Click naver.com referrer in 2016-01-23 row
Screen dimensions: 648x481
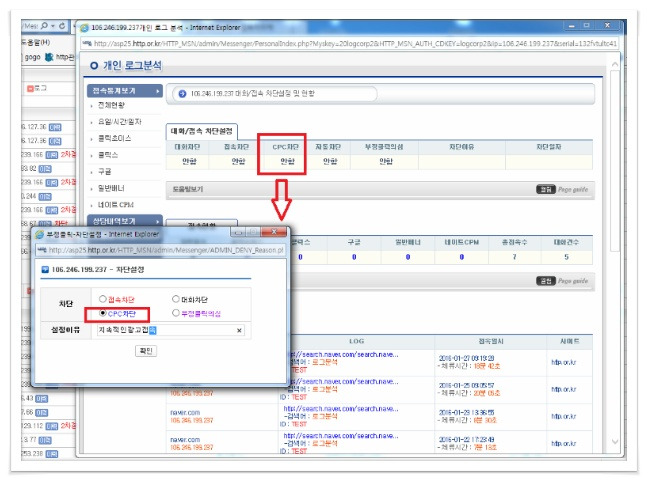185,412
